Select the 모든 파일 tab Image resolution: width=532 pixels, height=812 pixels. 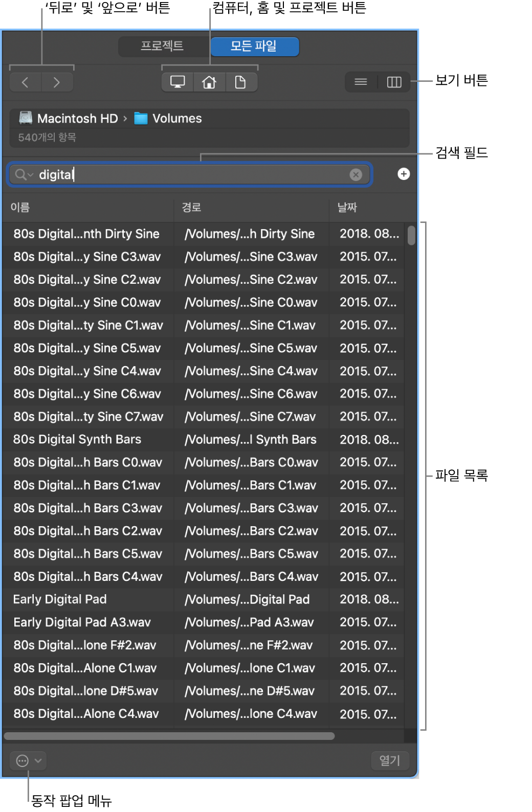(x=254, y=47)
